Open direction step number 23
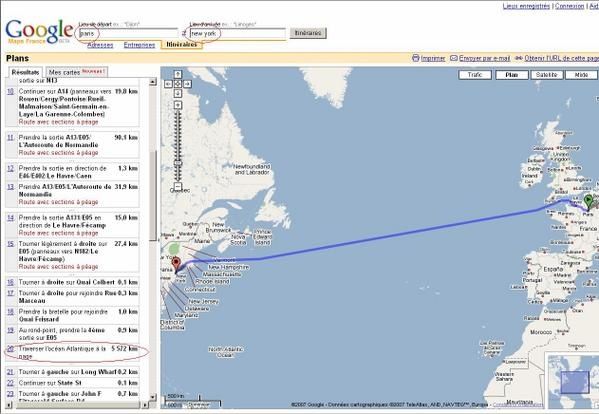This screenshot has width=599, height=414. click(10, 393)
